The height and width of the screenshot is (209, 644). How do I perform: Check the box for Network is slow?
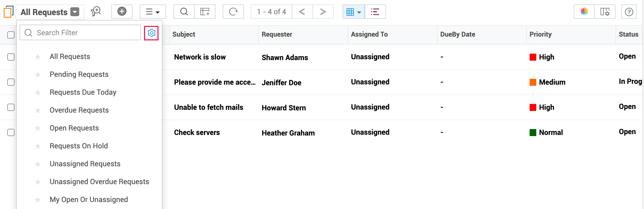tap(11, 57)
